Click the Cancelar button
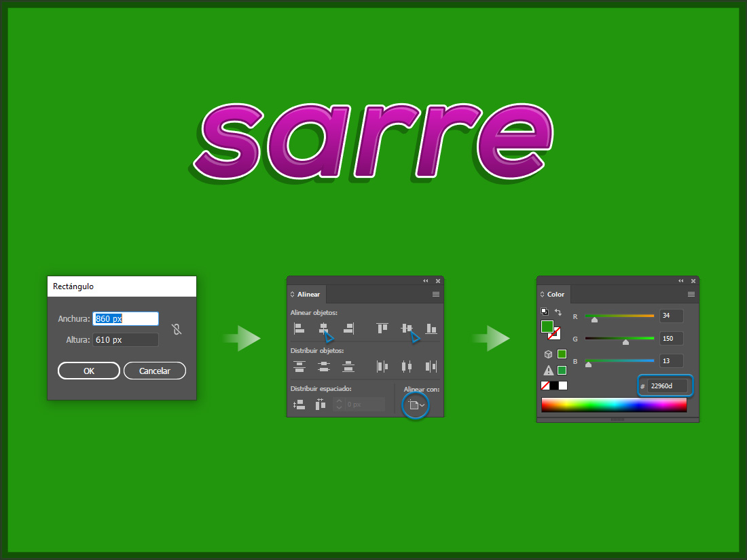The width and height of the screenshot is (747, 560). [x=154, y=371]
